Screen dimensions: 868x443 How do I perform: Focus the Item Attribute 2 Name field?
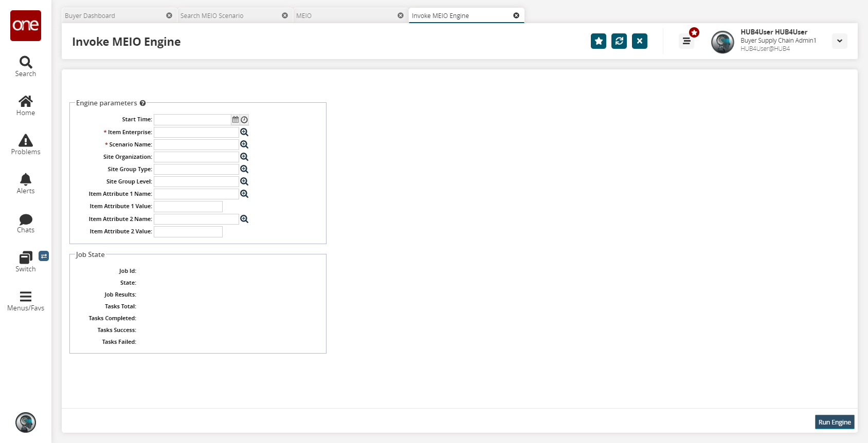pyautogui.click(x=196, y=219)
